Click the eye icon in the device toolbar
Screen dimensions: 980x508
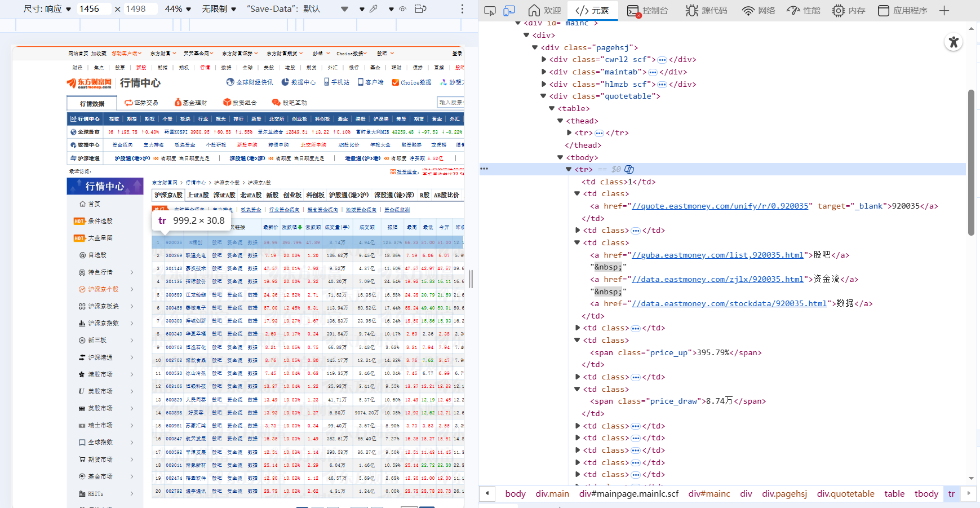[x=402, y=9]
